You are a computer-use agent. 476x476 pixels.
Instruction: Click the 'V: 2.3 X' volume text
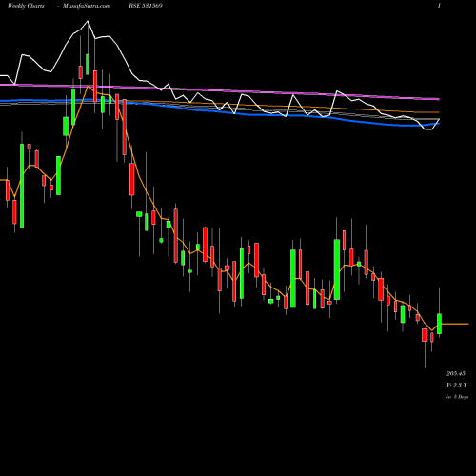(x=457, y=385)
